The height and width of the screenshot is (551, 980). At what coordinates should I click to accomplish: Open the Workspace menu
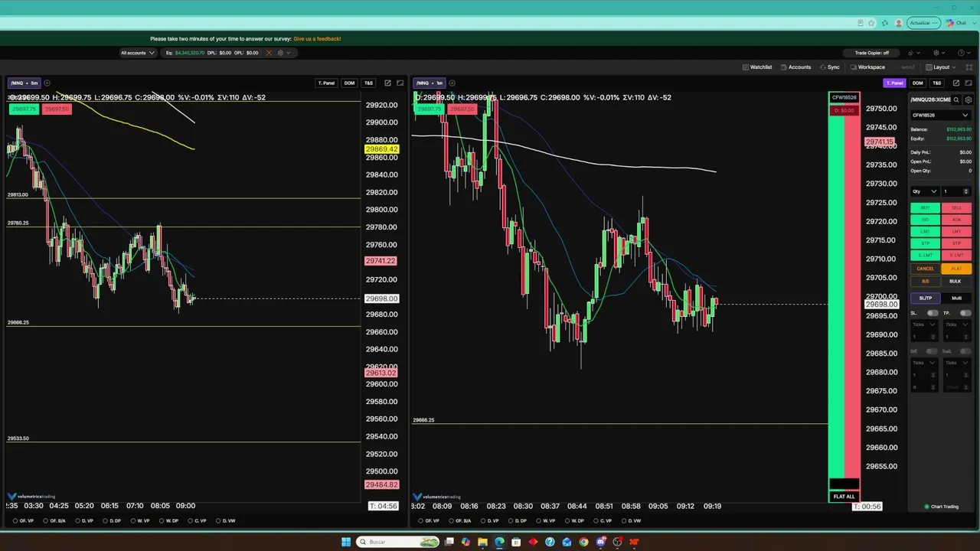(867, 67)
